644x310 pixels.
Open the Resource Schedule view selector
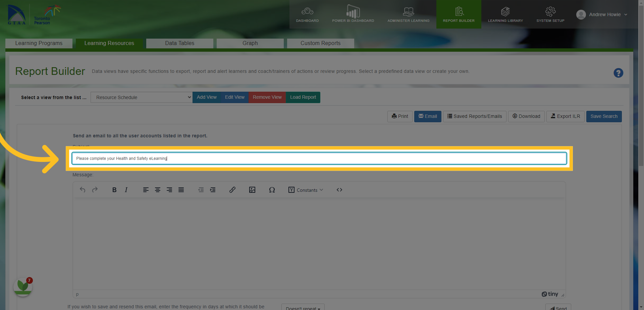pyautogui.click(x=141, y=97)
